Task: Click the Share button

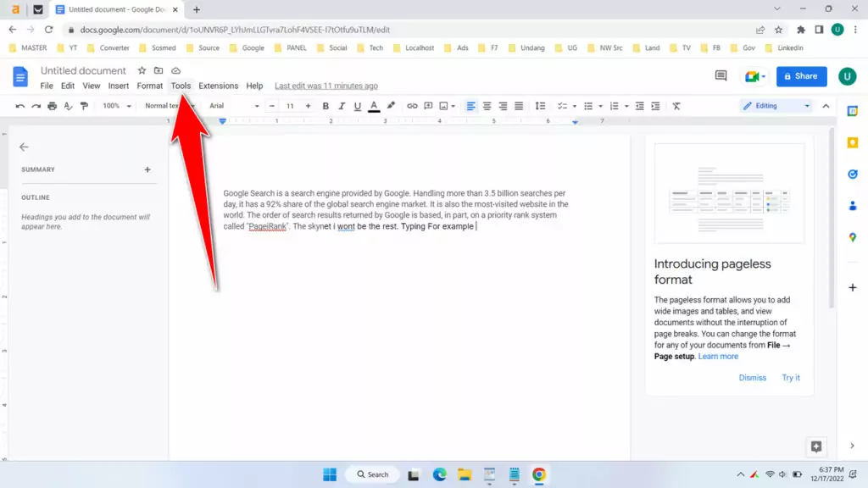Action: (800, 76)
